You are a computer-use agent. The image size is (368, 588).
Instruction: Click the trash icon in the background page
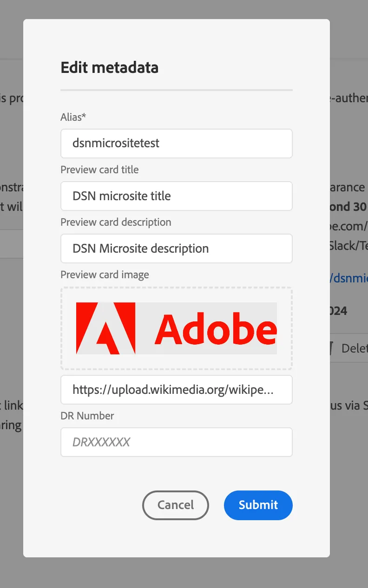coord(331,348)
